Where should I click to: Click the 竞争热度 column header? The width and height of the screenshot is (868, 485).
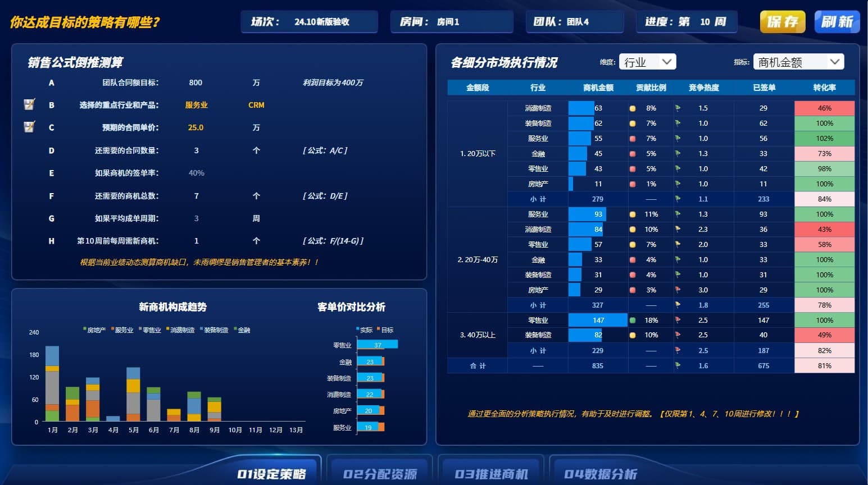703,88
